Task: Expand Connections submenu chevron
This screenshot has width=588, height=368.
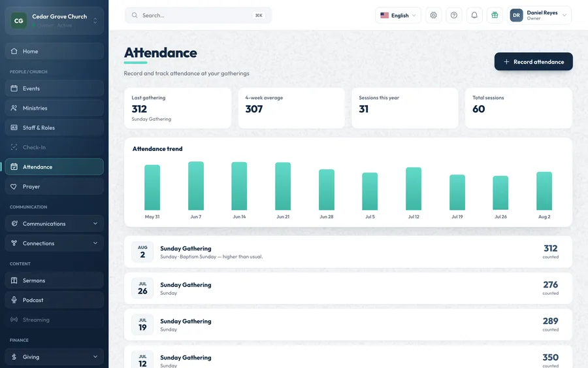Action: (95, 243)
